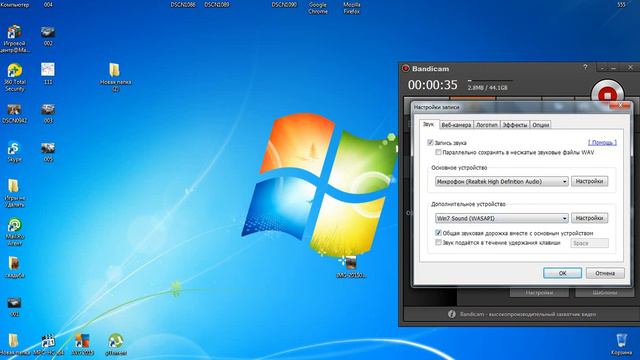
Task: Open the Skype desktop shortcut
Action: pos(14,152)
